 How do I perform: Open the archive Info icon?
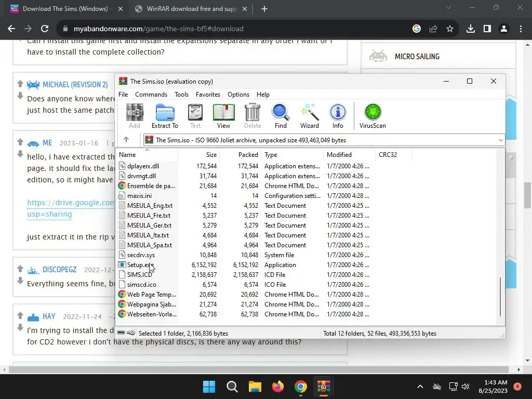click(x=338, y=116)
